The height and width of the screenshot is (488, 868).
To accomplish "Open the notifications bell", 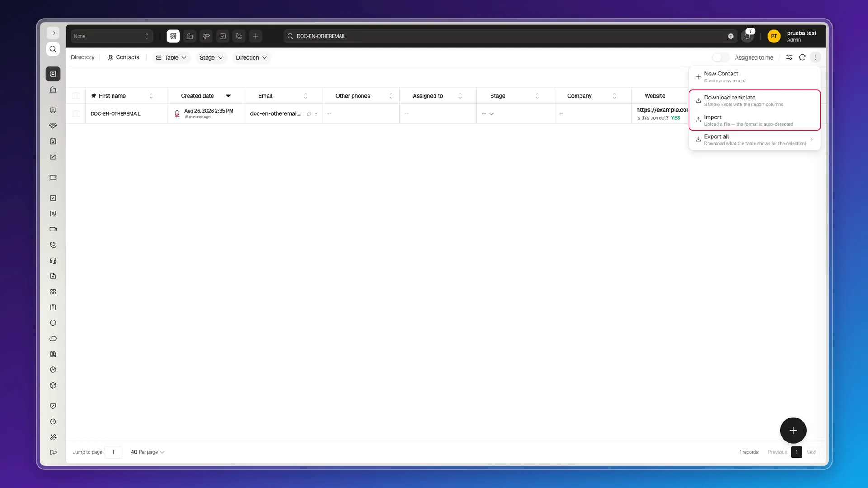I will point(747,36).
